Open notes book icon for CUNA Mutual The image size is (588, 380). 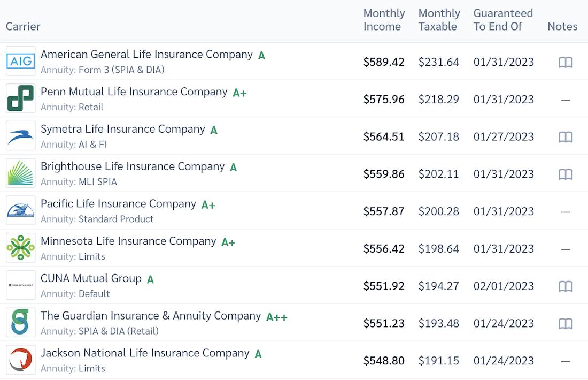(x=566, y=286)
